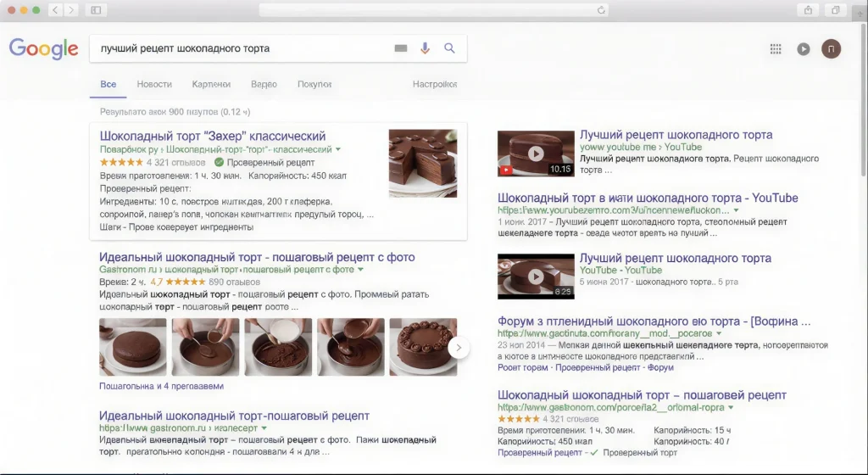
Task: Play the video thumbnail showing 6:29 duration
Action: click(x=536, y=277)
